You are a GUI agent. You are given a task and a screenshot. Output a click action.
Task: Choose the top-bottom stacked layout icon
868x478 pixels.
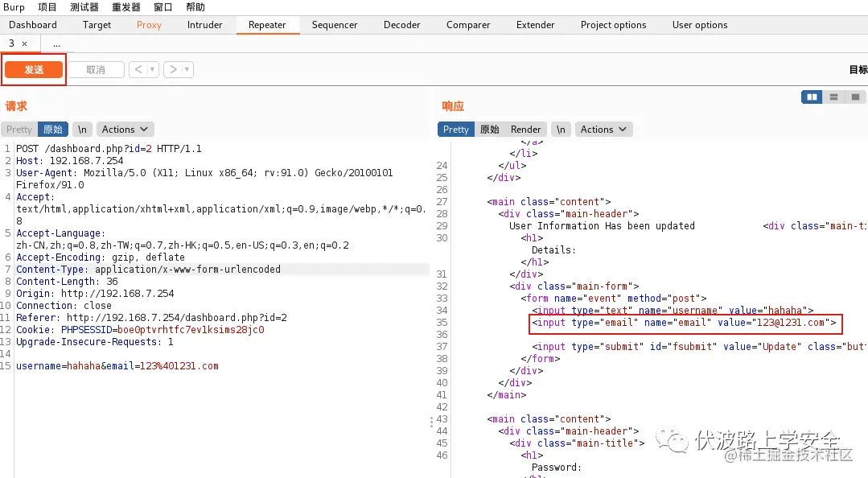pyautogui.click(x=833, y=97)
